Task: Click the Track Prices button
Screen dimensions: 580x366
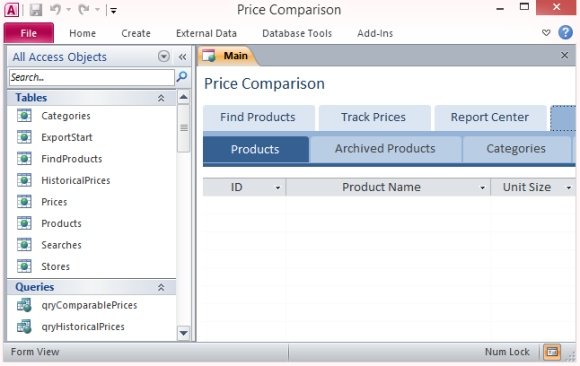Action: [x=374, y=118]
